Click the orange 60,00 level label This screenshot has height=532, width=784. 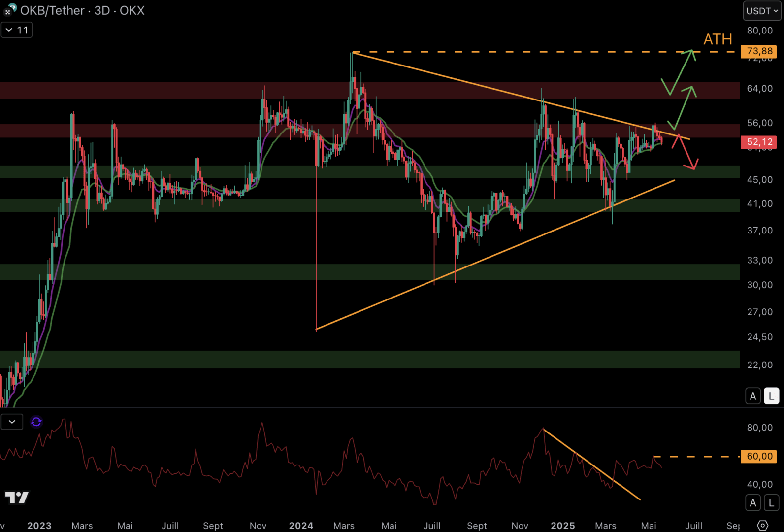tap(759, 457)
